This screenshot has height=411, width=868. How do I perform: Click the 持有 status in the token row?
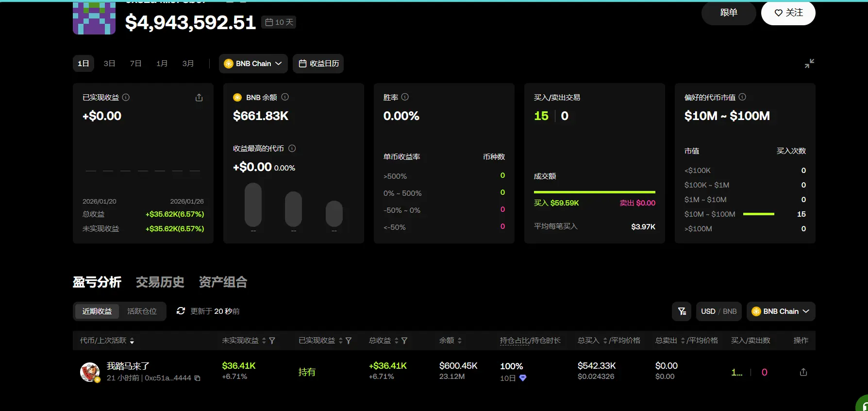(307, 372)
